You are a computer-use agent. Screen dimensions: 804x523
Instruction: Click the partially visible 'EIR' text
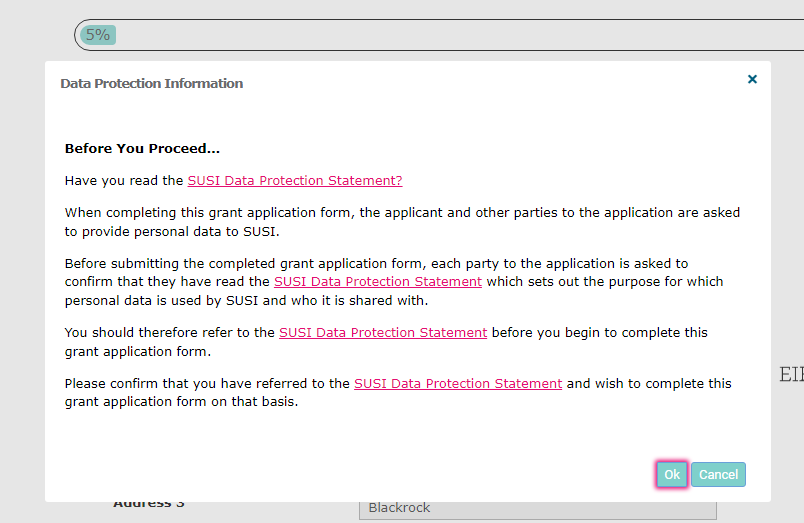[791, 375]
